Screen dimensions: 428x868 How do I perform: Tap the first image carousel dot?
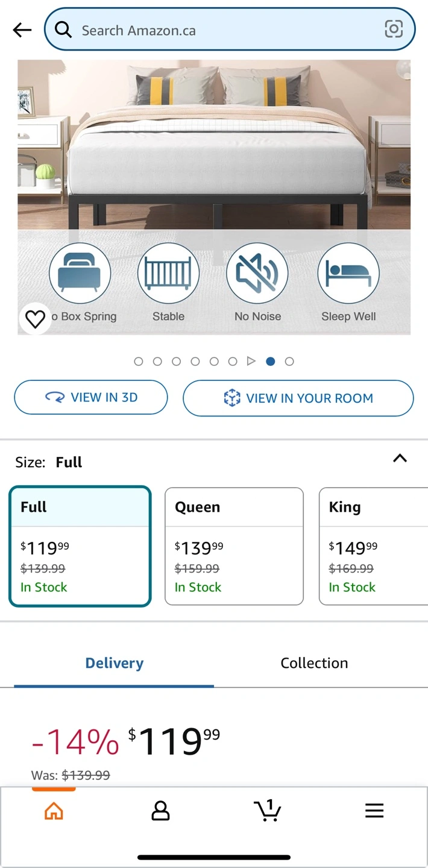click(x=139, y=362)
